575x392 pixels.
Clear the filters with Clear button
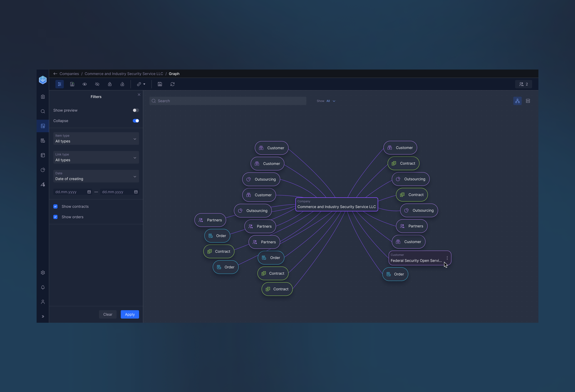(108, 314)
